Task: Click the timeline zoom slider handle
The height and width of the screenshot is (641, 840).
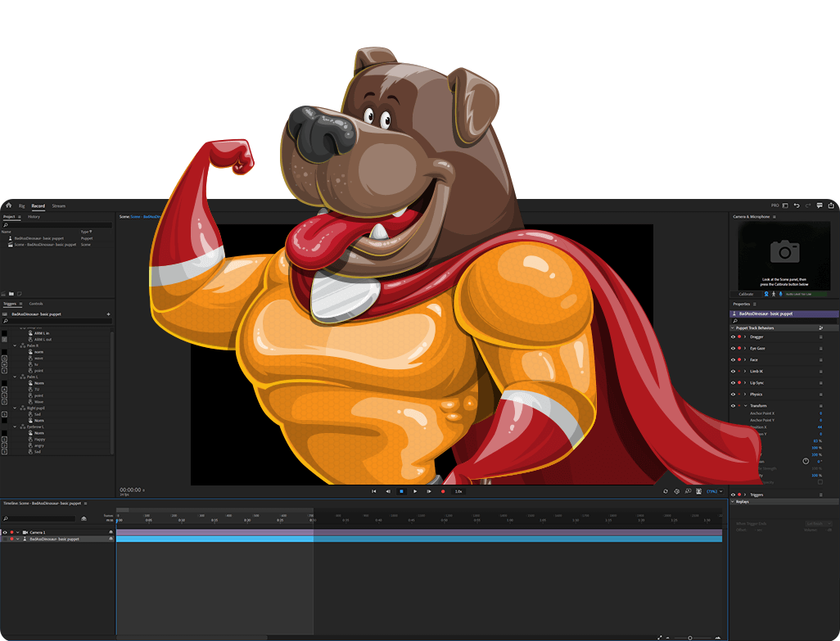Action: coord(689,637)
